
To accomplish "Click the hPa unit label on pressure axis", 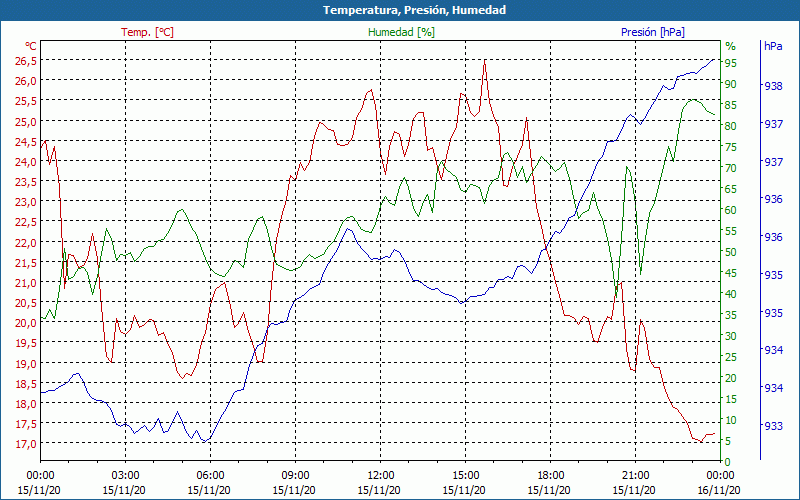I will [x=773, y=46].
